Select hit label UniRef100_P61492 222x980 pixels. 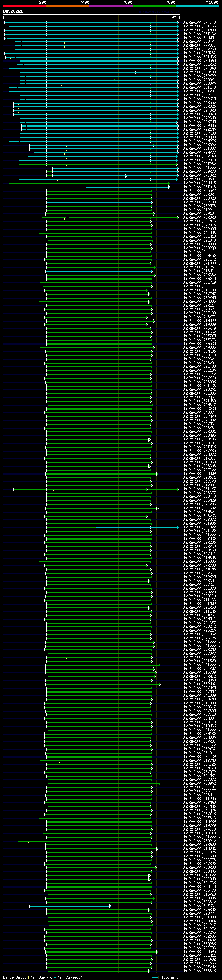tap(199, 940)
